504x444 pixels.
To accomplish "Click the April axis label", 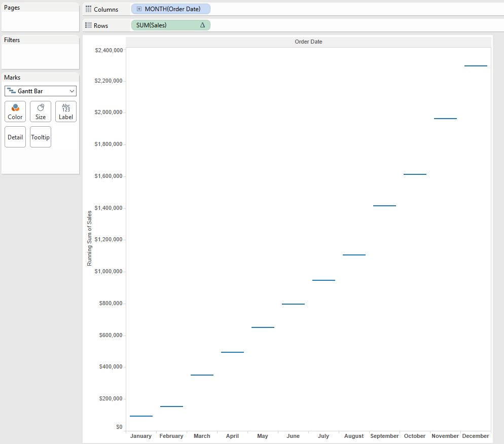I will pyautogui.click(x=232, y=436).
